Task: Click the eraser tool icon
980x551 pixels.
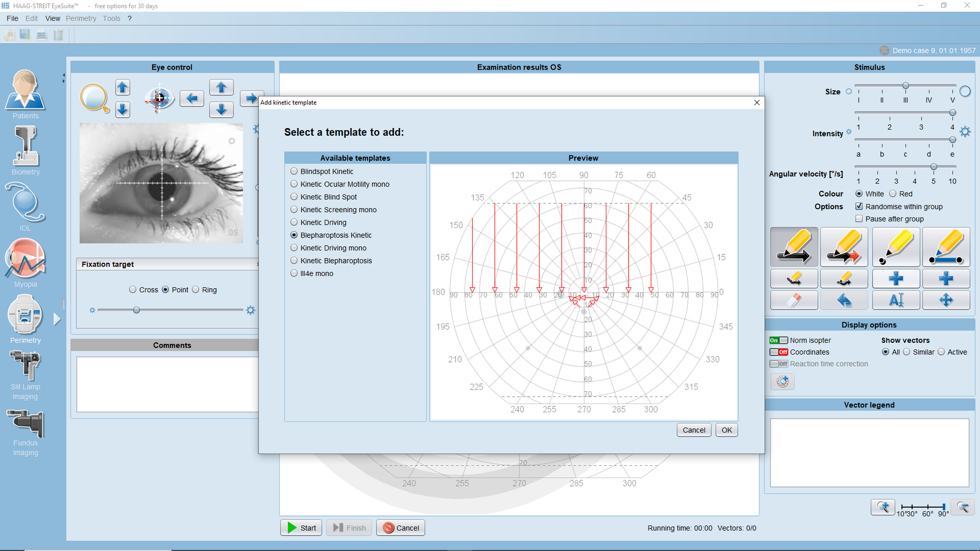Action: pyautogui.click(x=793, y=301)
